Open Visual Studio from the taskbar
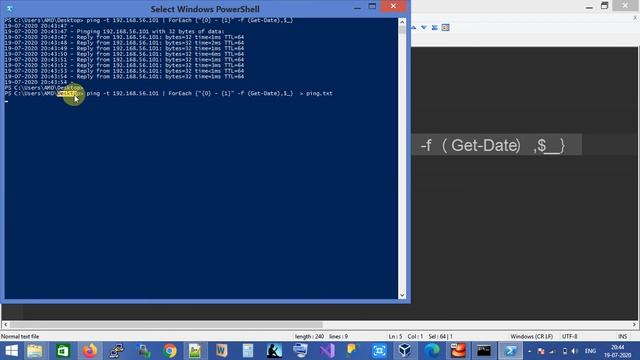640x360 pixels. [327, 351]
